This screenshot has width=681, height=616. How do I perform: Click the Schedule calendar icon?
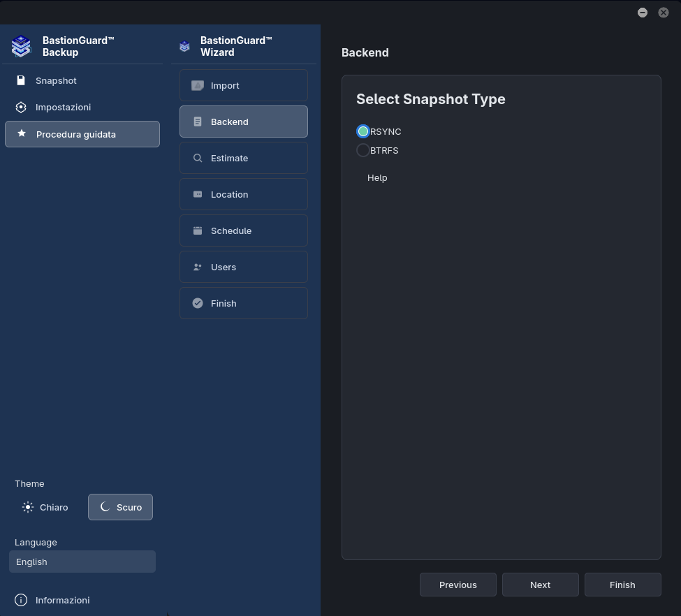[198, 230]
